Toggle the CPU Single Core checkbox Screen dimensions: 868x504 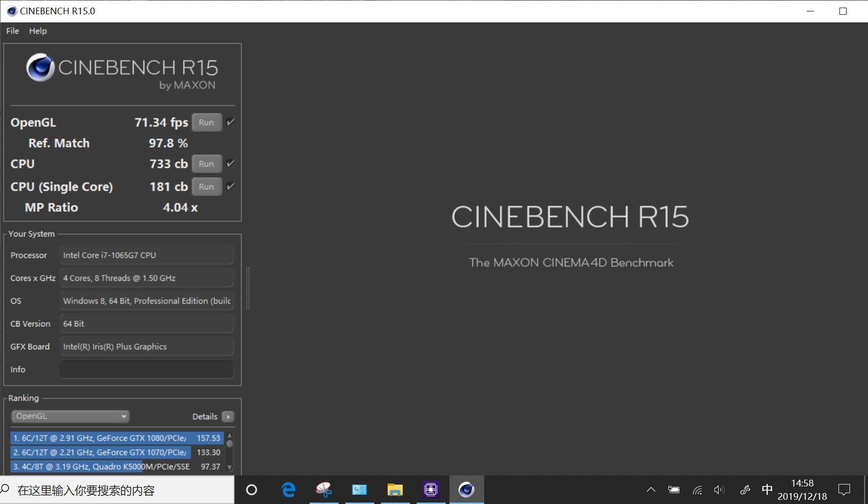click(x=230, y=187)
